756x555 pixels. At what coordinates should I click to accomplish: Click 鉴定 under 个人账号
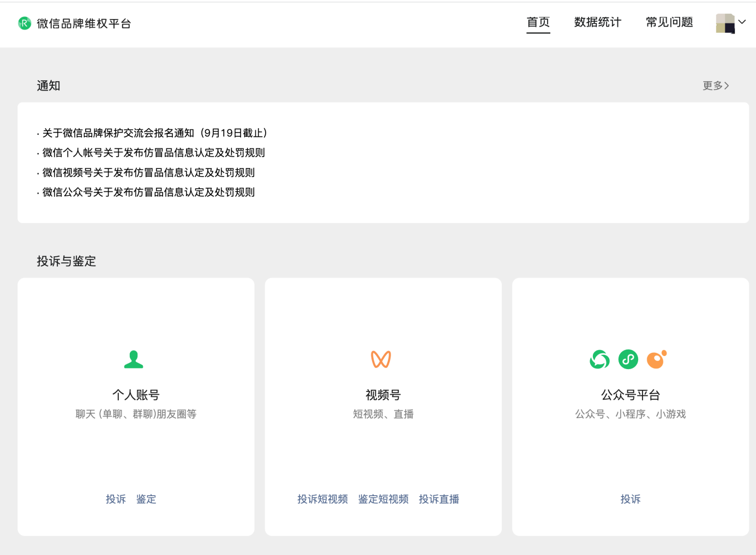coord(146,499)
